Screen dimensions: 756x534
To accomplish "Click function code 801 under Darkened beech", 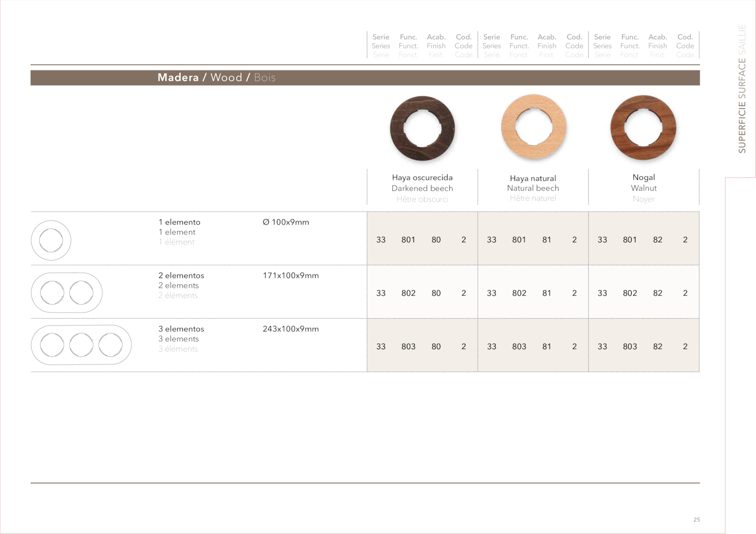I will [x=408, y=240].
